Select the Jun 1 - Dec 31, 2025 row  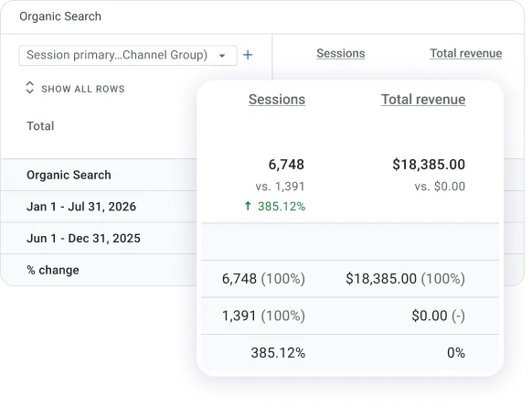83,239
